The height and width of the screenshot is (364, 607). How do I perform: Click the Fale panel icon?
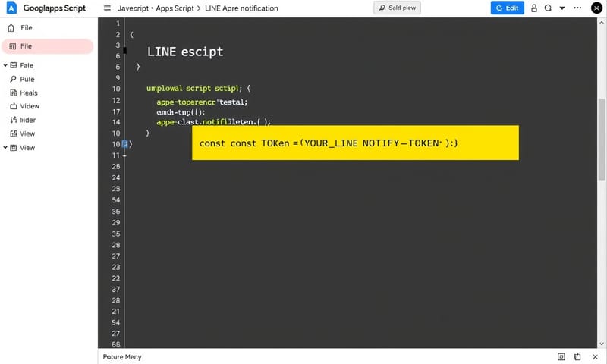pos(14,65)
